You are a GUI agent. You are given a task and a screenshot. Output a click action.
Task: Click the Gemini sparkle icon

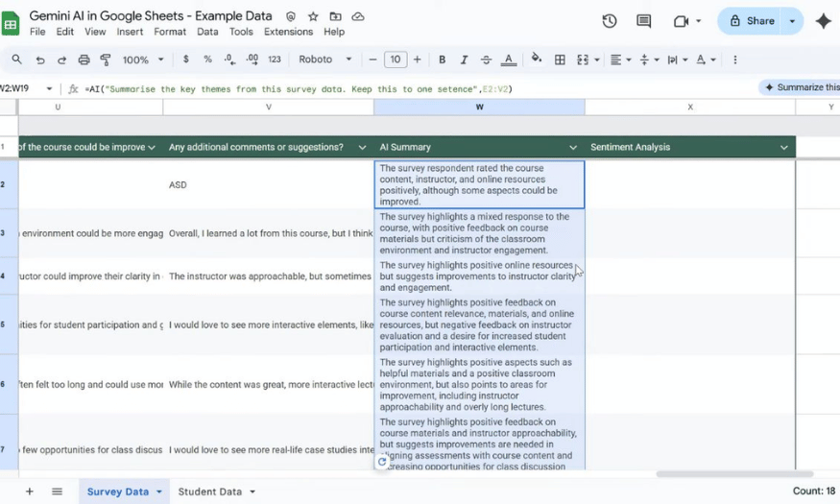point(823,21)
